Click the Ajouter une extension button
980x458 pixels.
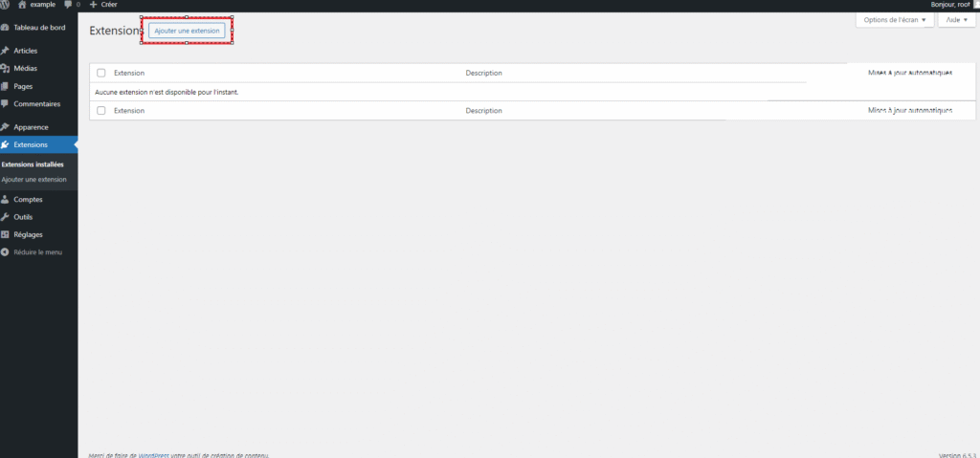pos(187,31)
